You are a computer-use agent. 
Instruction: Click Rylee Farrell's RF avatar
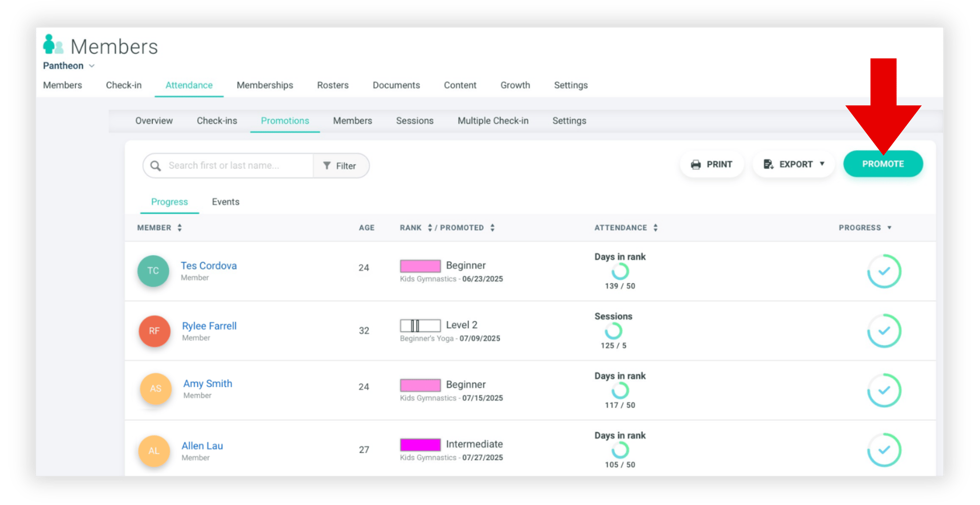tap(155, 331)
